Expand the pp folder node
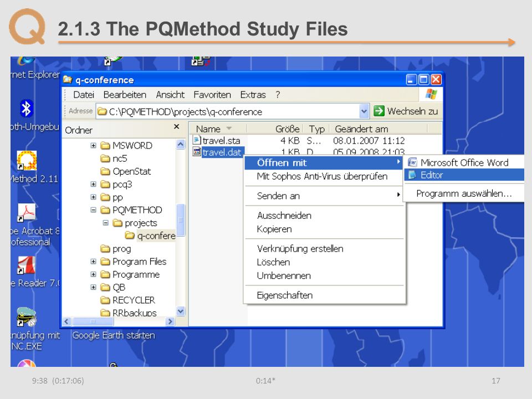This screenshot has width=532, height=399. (x=93, y=197)
